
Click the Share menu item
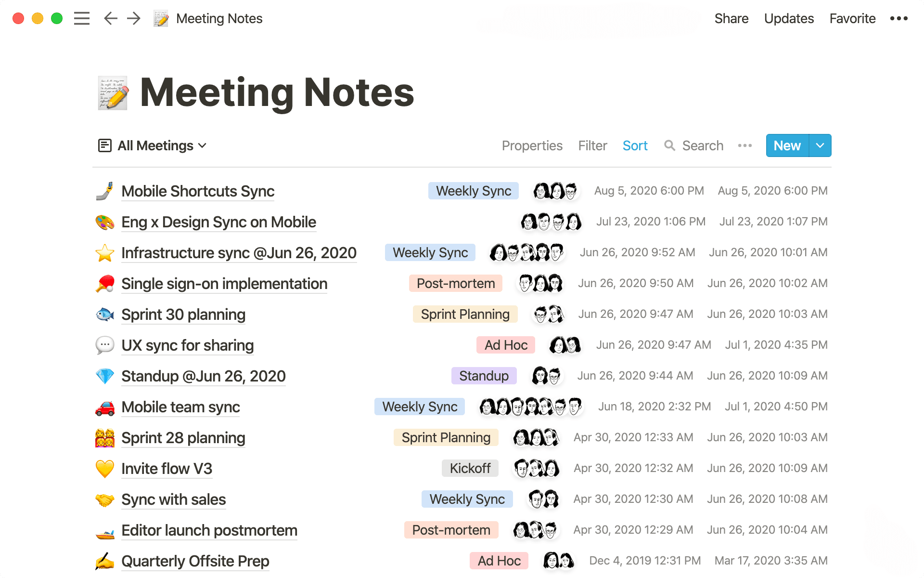pyautogui.click(x=731, y=18)
